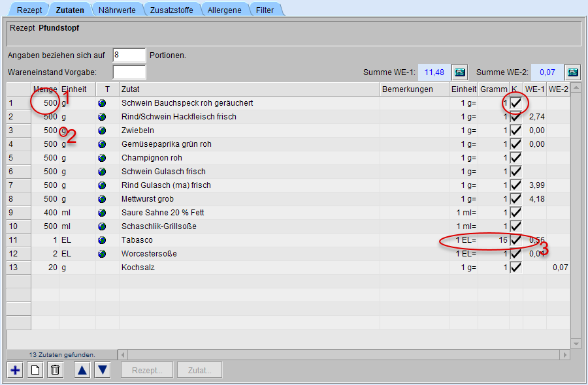
Task: Click globe icon in Champignon roh row
Action: tap(102, 158)
